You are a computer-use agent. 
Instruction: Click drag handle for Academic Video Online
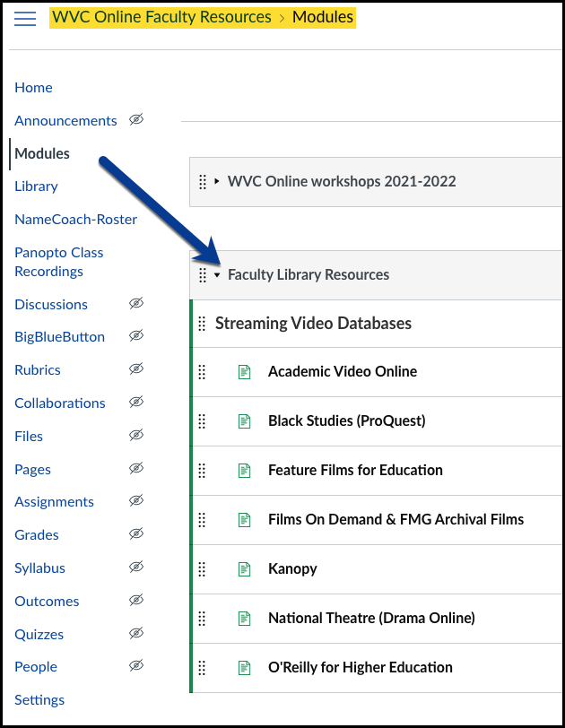(202, 372)
